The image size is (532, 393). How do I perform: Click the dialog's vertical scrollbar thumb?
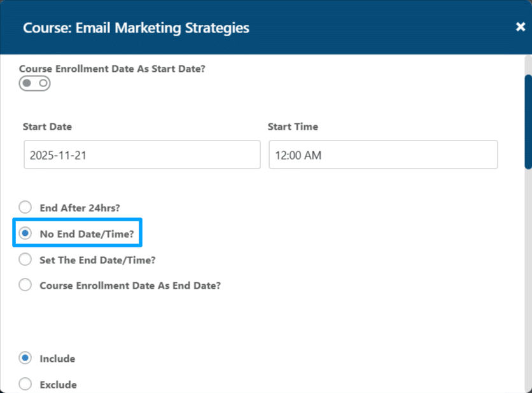pos(528,122)
